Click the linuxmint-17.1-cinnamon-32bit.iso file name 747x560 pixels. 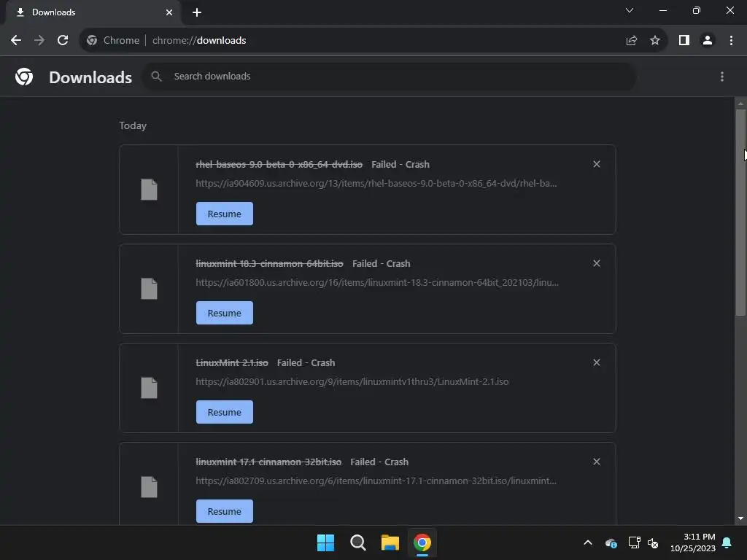[x=268, y=462]
